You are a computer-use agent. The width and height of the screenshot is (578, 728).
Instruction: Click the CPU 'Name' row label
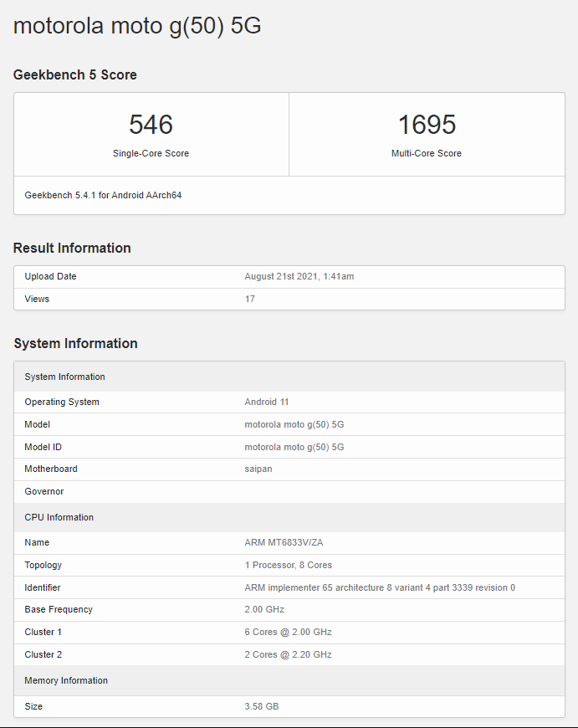click(x=37, y=542)
